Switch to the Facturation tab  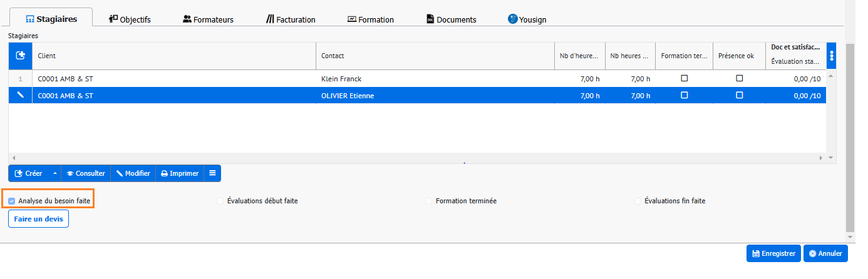pos(291,19)
